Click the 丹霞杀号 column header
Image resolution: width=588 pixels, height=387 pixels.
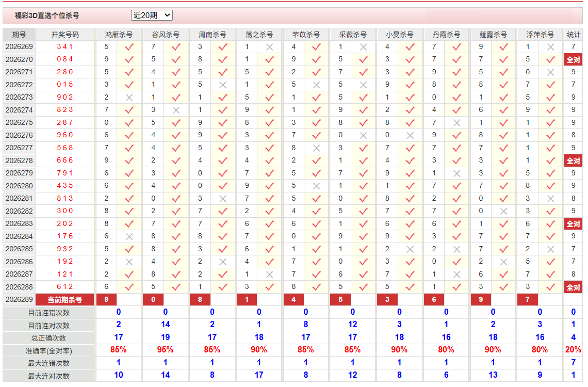(x=446, y=35)
